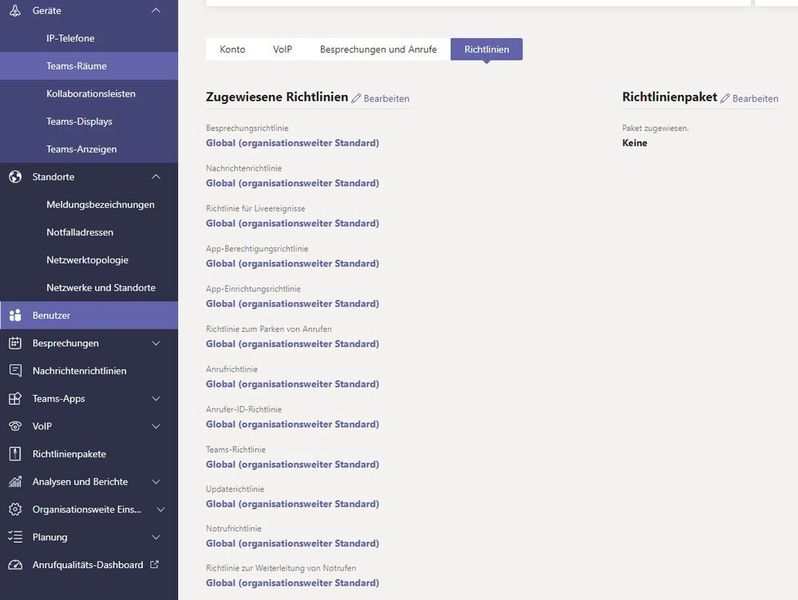This screenshot has width=798, height=600.
Task: Collapse the Standorte section chevron
Action: 156,177
